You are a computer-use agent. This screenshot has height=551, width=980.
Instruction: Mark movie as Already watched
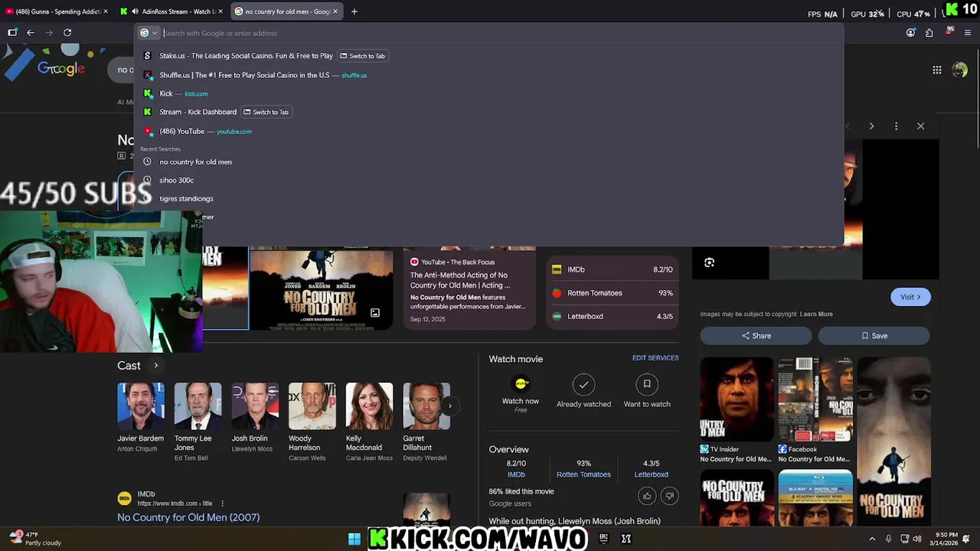click(583, 384)
